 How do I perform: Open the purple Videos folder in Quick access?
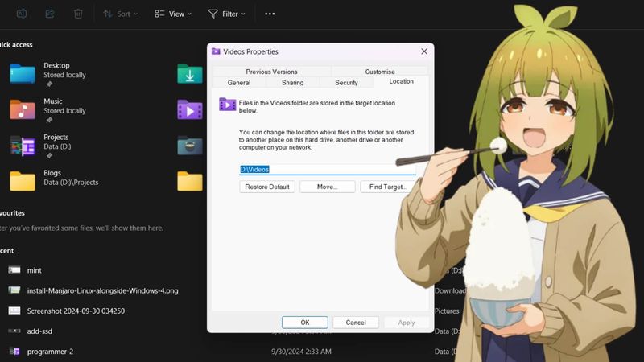pyautogui.click(x=190, y=109)
